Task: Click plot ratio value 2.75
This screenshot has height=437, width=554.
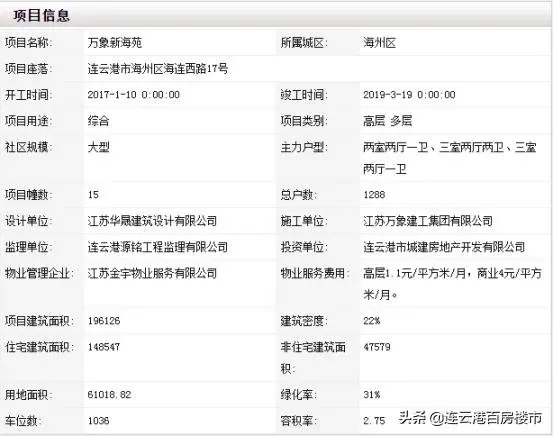Action: click(374, 421)
